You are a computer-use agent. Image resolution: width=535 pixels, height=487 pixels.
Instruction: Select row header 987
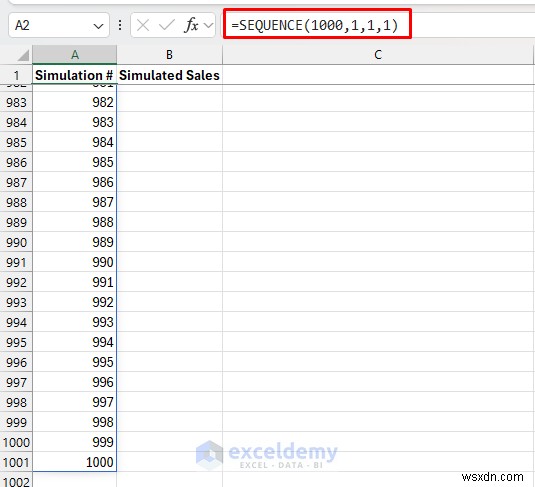tap(16, 182)
